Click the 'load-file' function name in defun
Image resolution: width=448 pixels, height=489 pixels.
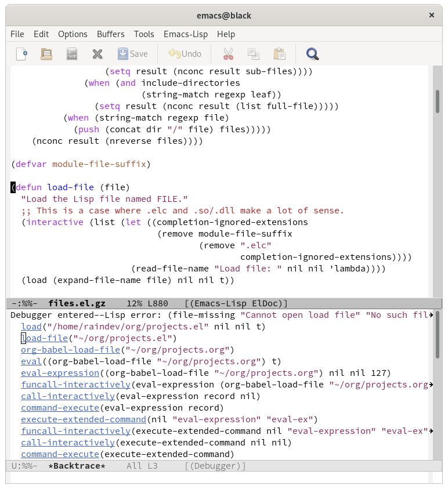(70, 187)
